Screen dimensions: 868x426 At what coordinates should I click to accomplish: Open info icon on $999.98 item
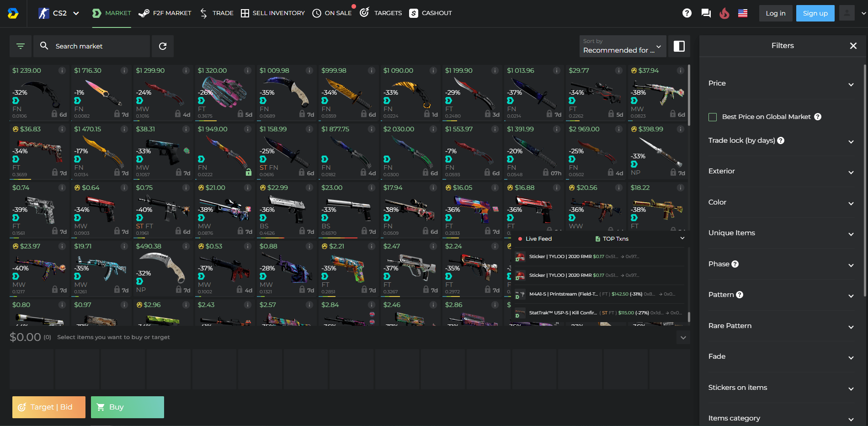[x=372, y=70]
